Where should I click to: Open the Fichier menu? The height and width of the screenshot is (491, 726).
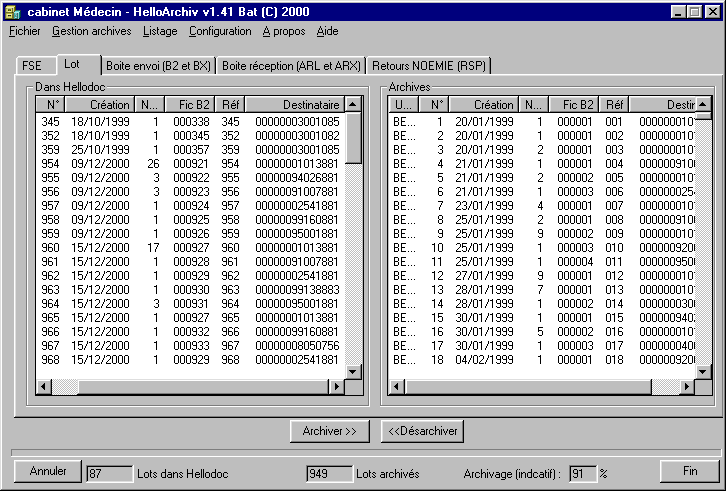pyautogui.click(x=25, y=31)
